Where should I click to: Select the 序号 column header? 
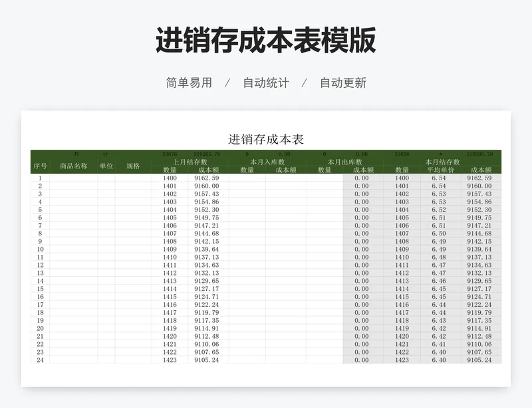[x=40, y=166]
